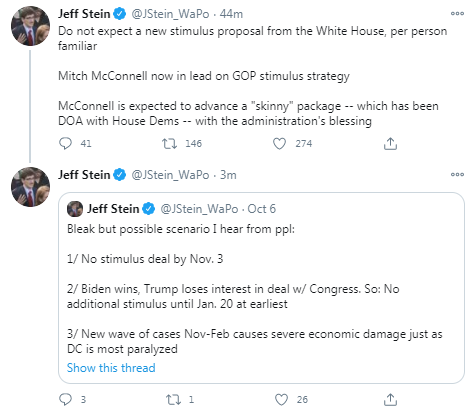Reply to the 3m quote tweet

click(65, 399)
